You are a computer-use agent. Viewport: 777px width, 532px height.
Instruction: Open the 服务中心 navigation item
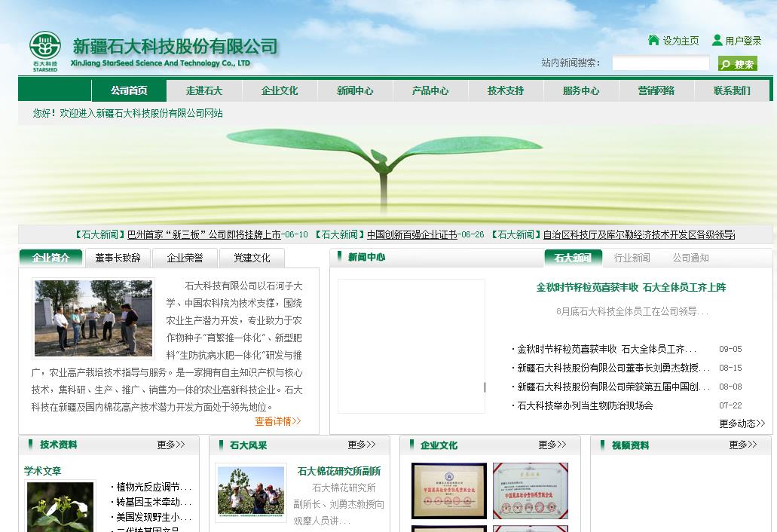581,90
